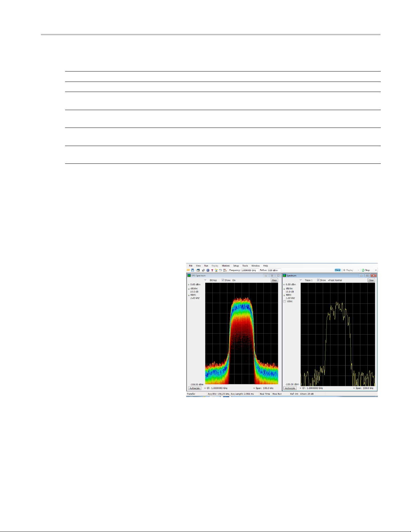
Task: Click the Stop acquisition button
Action: point(366,270)
